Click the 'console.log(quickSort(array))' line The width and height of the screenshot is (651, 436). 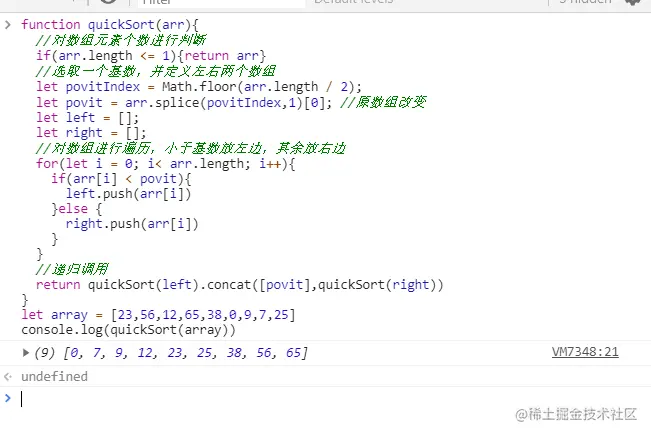[128, 330]
